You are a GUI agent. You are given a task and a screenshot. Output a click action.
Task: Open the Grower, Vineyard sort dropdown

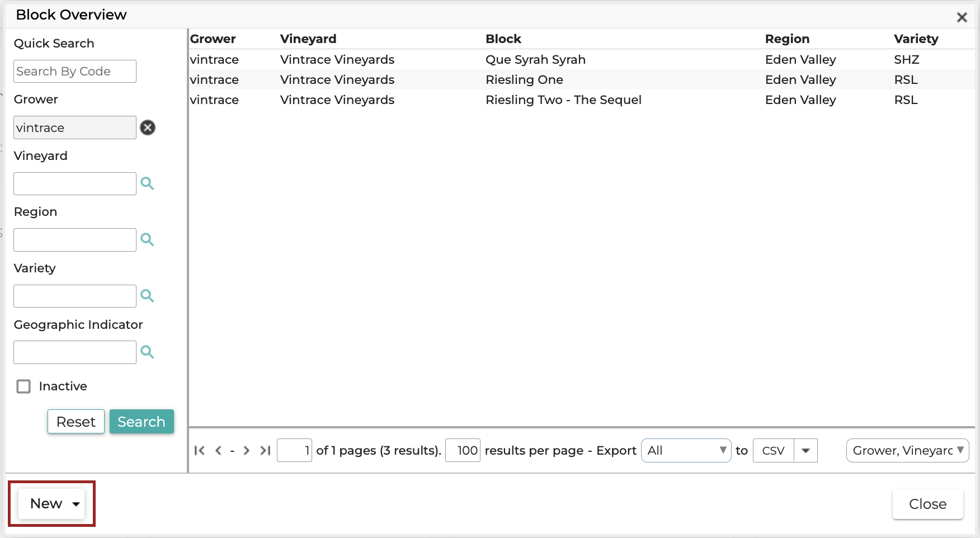pos(907,450)
